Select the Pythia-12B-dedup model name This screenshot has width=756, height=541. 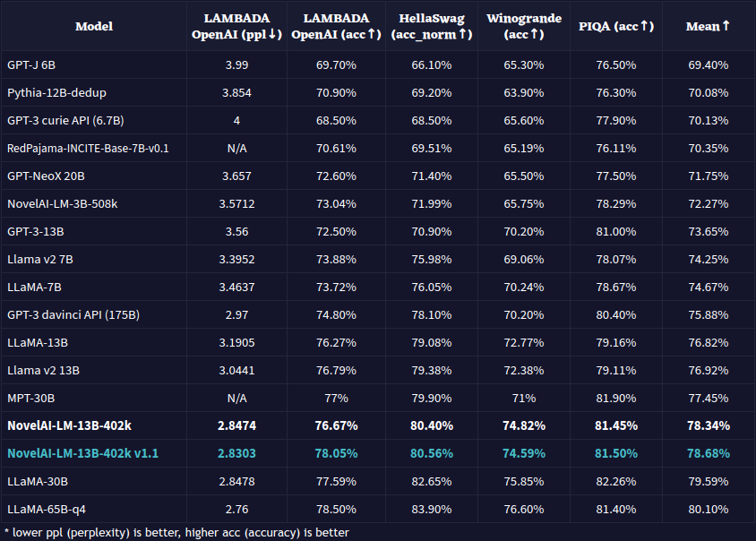(x=57, y=92)
